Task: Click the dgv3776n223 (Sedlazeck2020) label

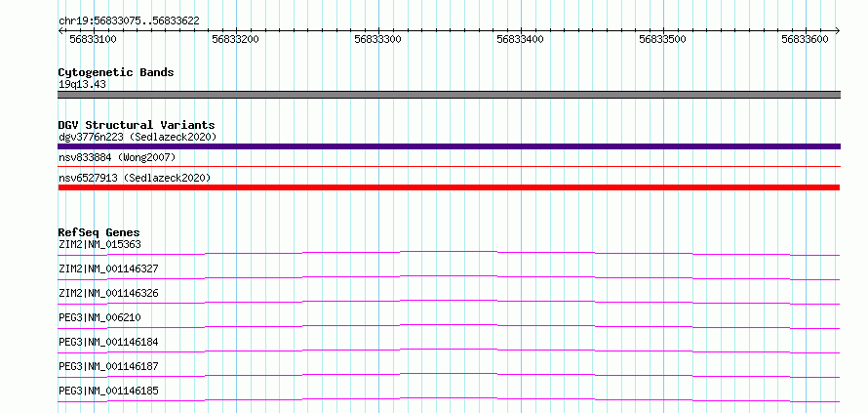Action: coord(138,137)
